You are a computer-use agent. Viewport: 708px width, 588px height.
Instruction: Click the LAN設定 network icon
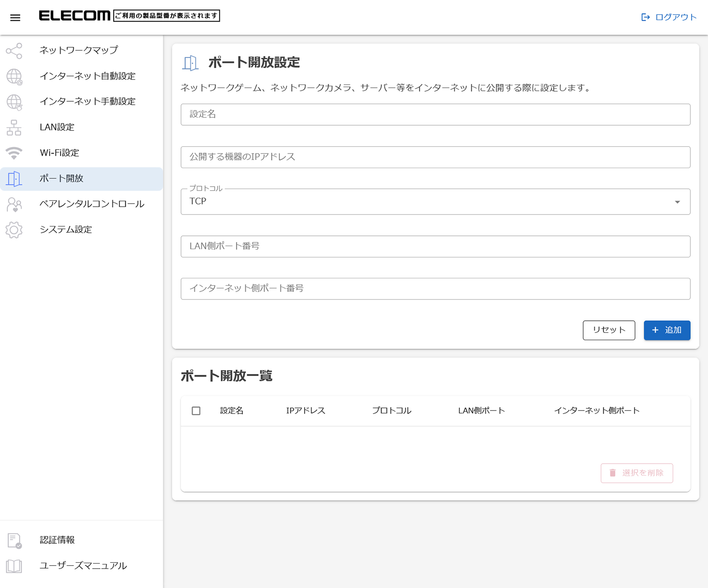point(14,128)
